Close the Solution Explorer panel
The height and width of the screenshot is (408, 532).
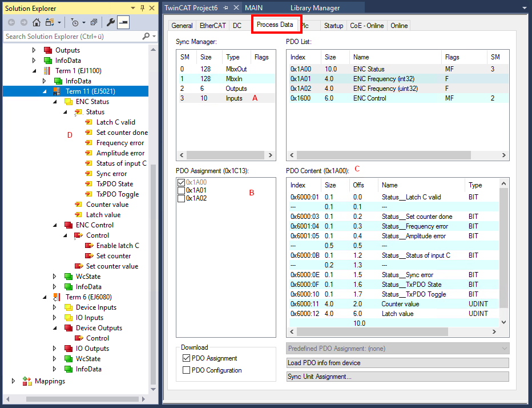152,8
